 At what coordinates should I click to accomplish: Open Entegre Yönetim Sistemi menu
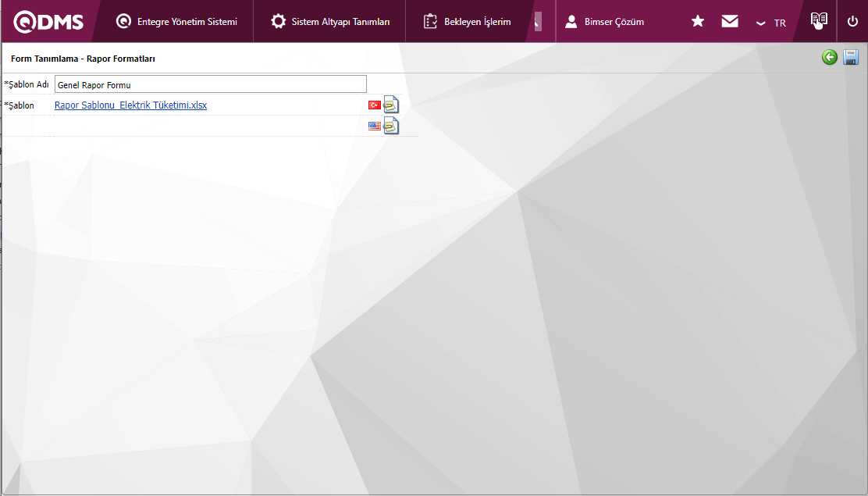(x=176, y=22)
